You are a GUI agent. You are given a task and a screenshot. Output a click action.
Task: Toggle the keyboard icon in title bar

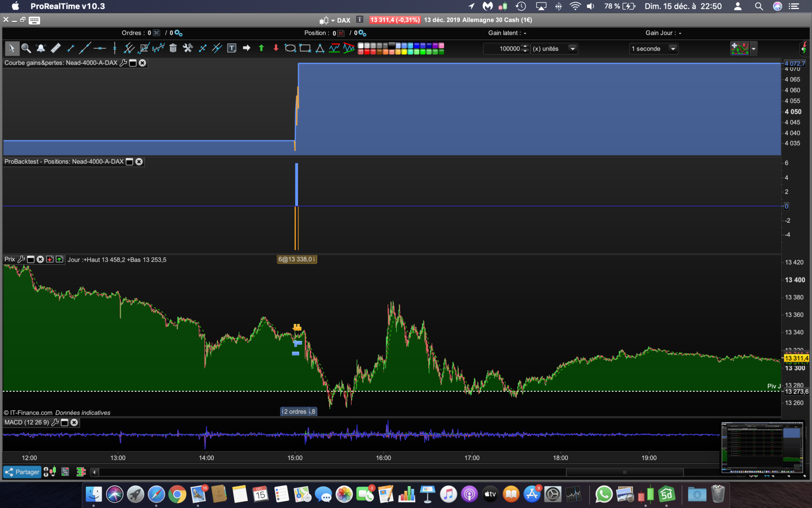(x=34, y=20)
